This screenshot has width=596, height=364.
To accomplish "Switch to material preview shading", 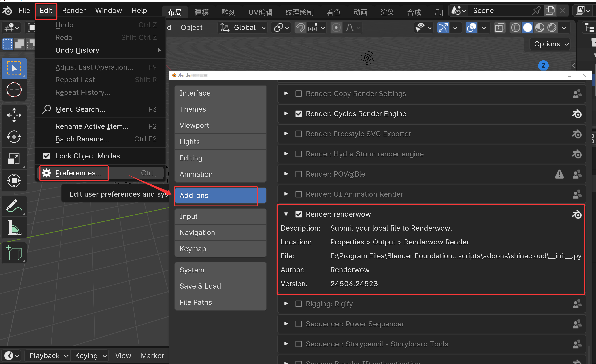I will click(x=540, y=28).
